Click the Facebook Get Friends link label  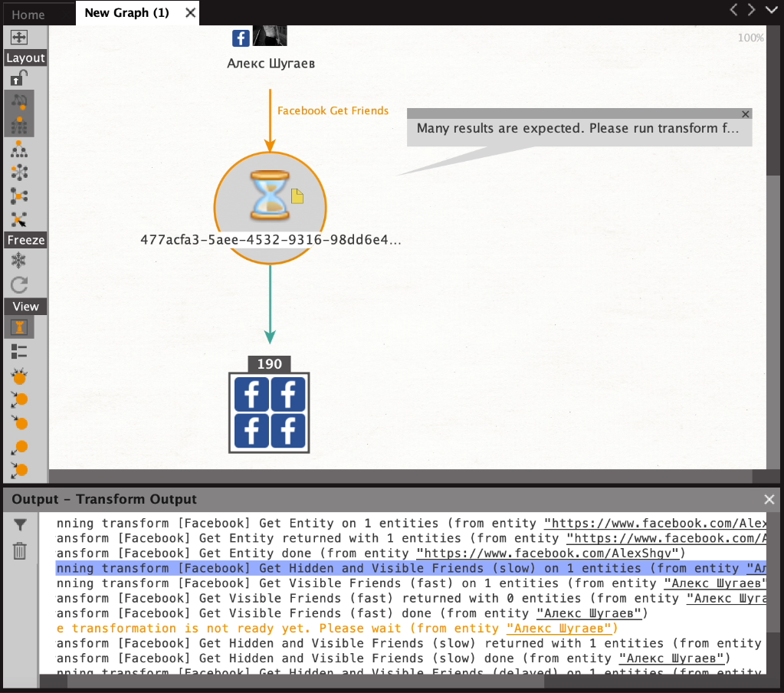point(333,110)
